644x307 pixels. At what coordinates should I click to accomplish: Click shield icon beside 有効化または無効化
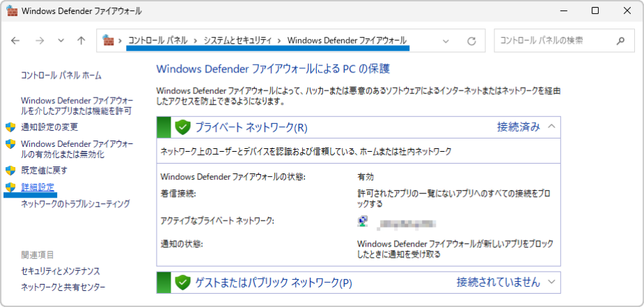[x=10, y=144]
